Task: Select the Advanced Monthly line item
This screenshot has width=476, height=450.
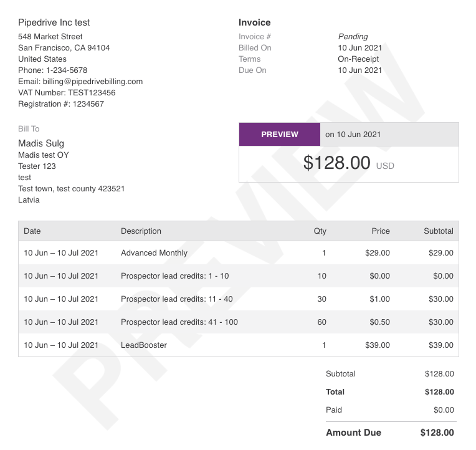Action: click(239, 252)
